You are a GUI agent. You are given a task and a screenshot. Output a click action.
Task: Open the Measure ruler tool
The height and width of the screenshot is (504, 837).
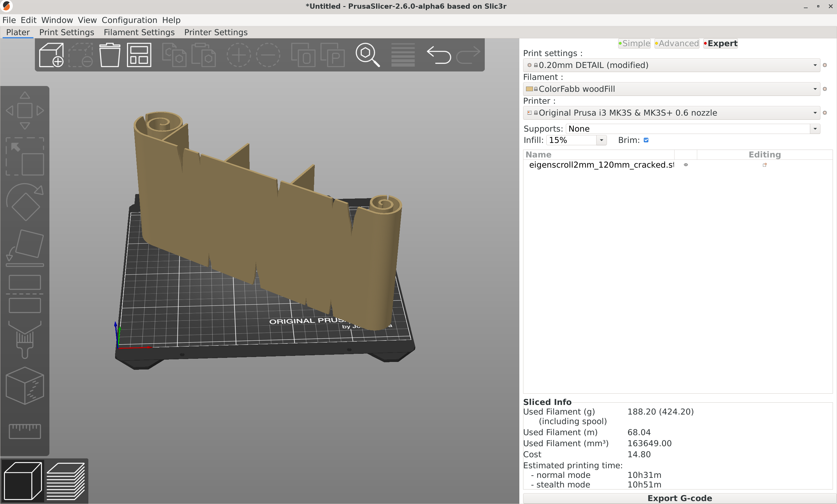point(24,431)
